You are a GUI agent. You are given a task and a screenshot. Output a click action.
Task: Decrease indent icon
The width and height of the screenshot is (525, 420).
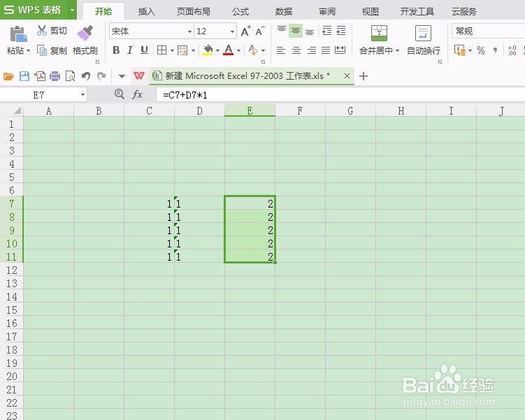point(326,31)
